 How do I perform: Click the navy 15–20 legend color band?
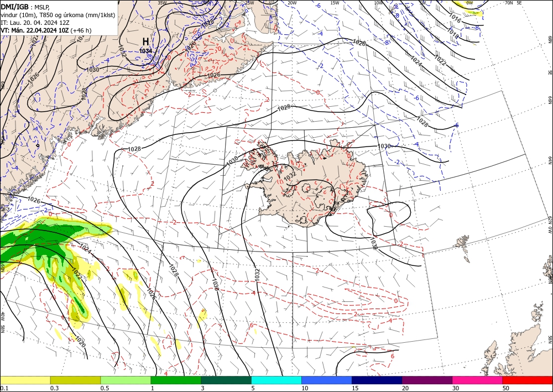coord(377,380)
